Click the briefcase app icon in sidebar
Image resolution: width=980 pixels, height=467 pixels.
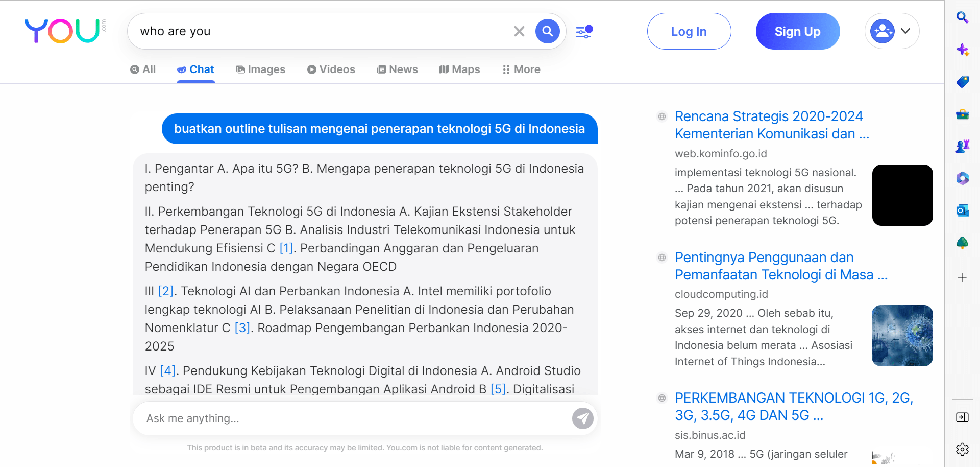[x=963, y=114]
